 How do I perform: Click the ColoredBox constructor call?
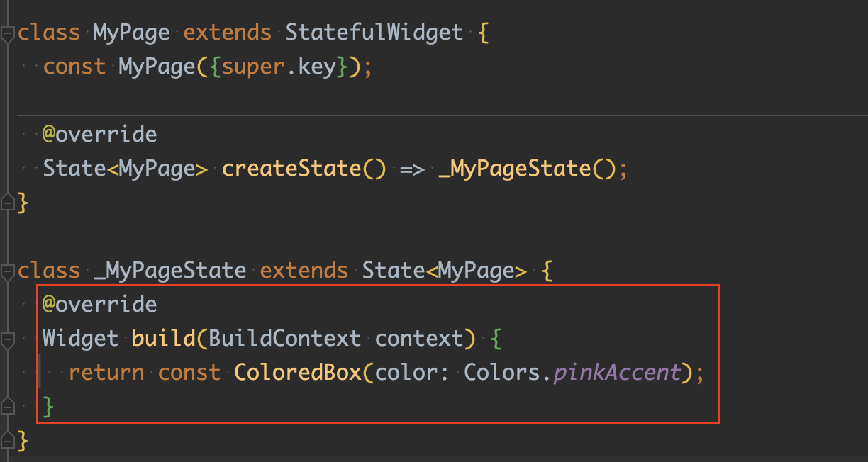298,372
